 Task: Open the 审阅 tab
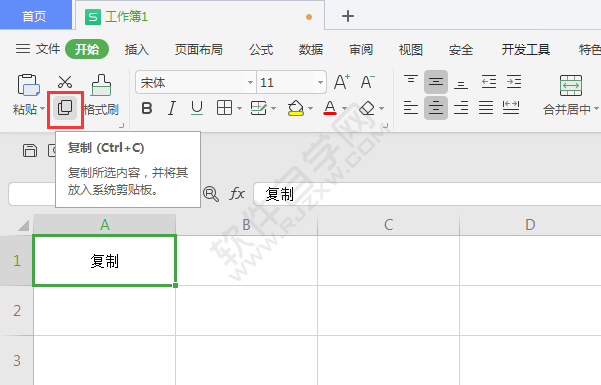361,49
